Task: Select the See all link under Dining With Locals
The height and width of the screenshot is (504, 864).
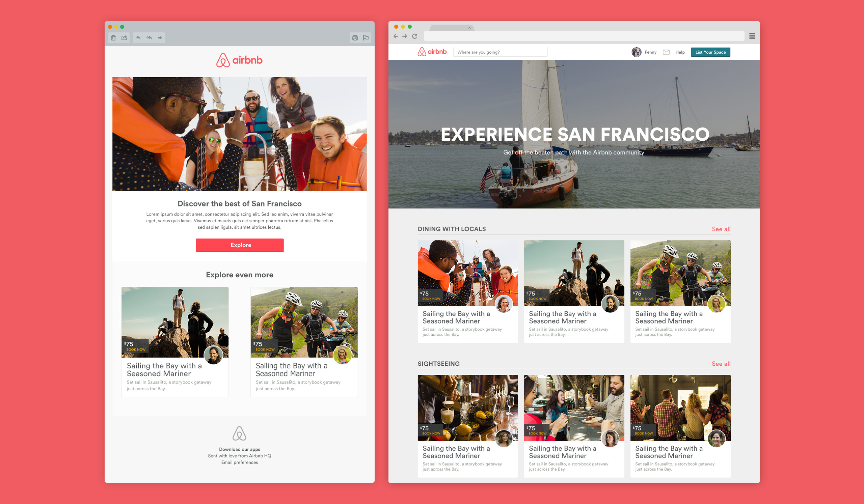Action: click(x=720, y=229)
